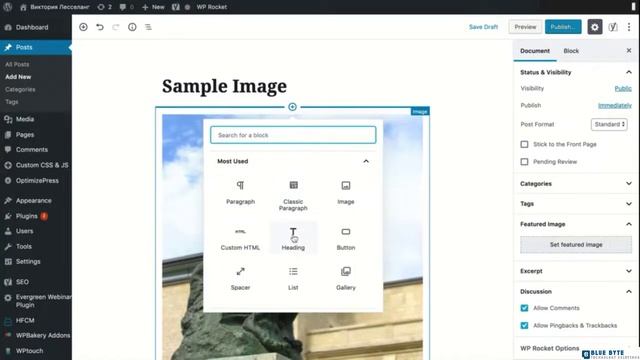This screenshot has width=640, height=360.
Task: Click the Redo arrow icon
Action: pyautogui.click(x=116, y=27)
